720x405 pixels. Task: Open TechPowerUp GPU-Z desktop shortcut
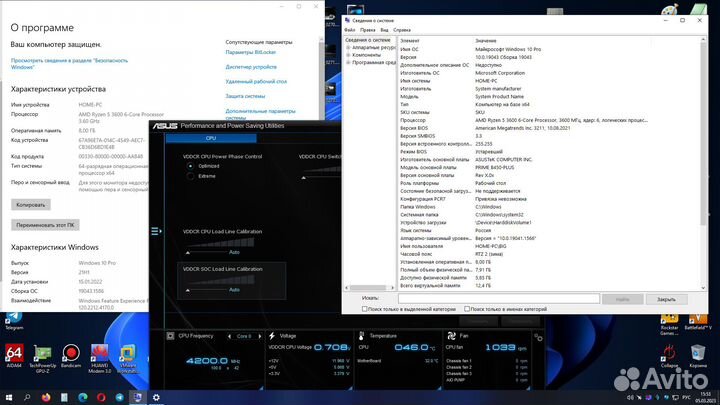[43, 358]
